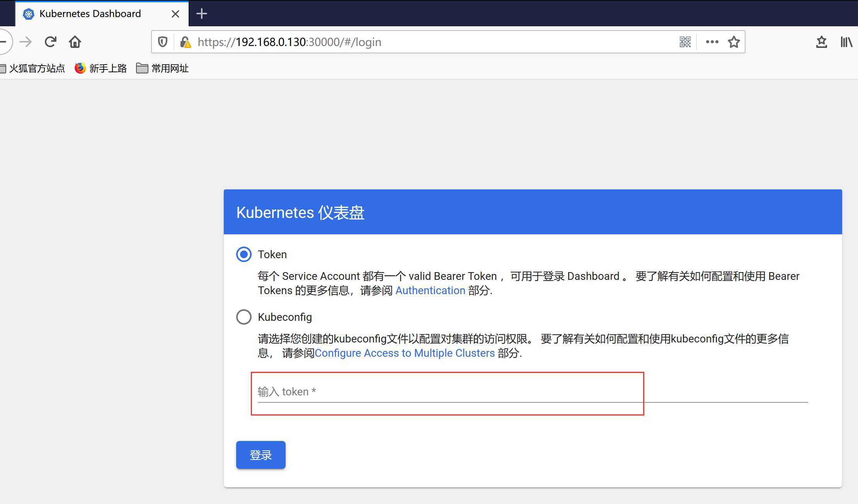Click the Kubernetes 仪表盘 header title

coord(300,213)
